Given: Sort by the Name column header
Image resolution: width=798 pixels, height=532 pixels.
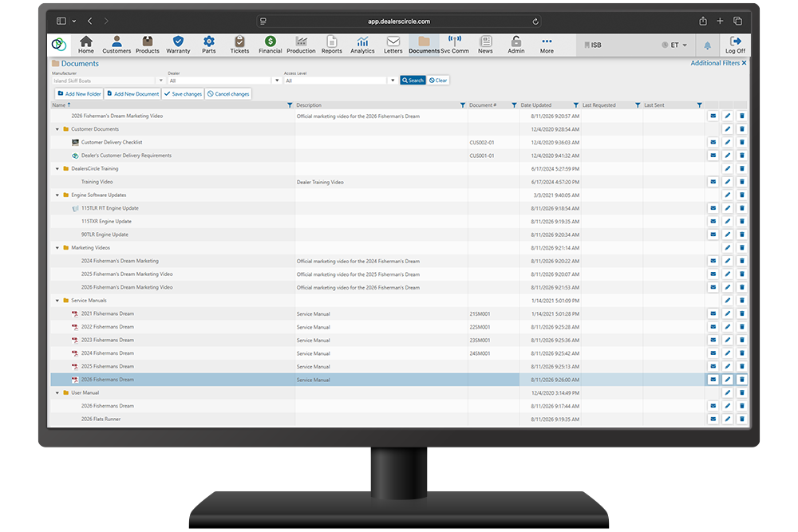Looking at the screenshot, I should click(59, 105).
